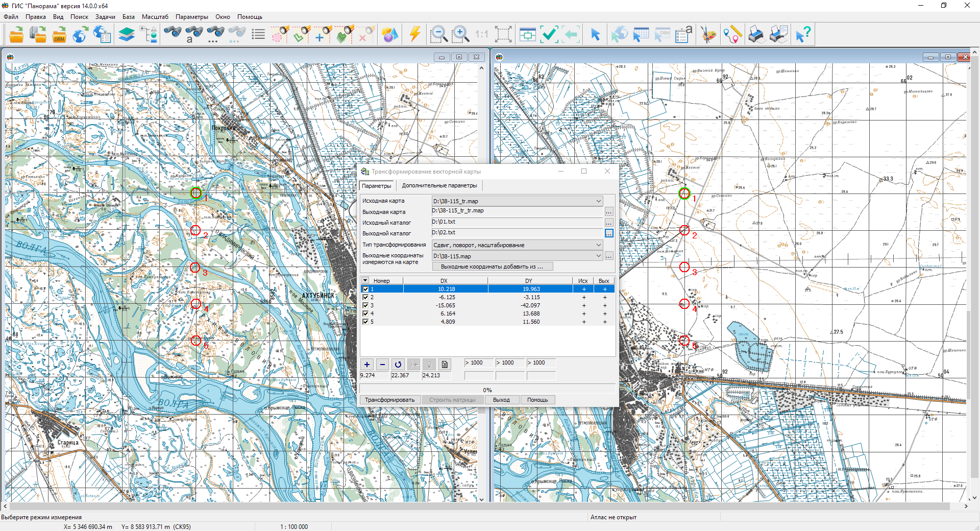Click Выходные координаты добавить из button
This screenshot has height=531, width=980.
tap(493, 267)
